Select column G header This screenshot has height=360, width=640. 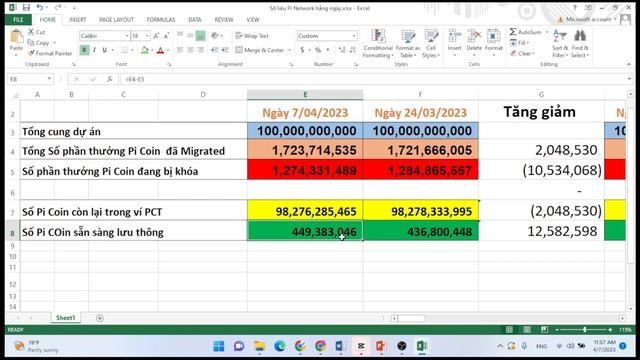click(x=541, y=94)
